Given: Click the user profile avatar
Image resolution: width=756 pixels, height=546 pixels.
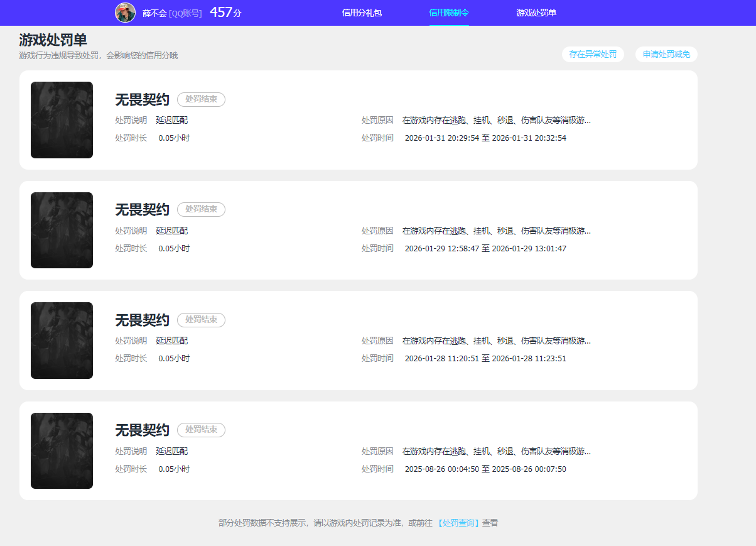Looking at the screenshot, I should coord(125,13).
